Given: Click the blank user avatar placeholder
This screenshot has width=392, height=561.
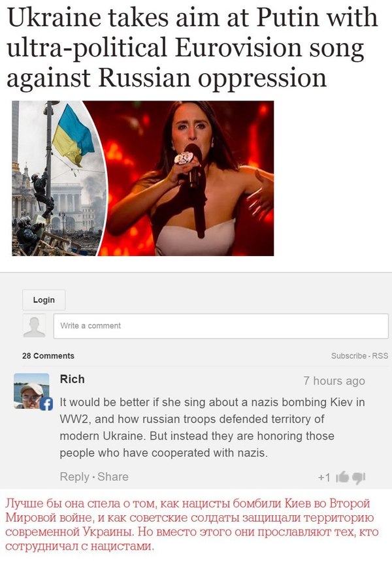Looking at the screenshot, I should click(x=34, y=326).
